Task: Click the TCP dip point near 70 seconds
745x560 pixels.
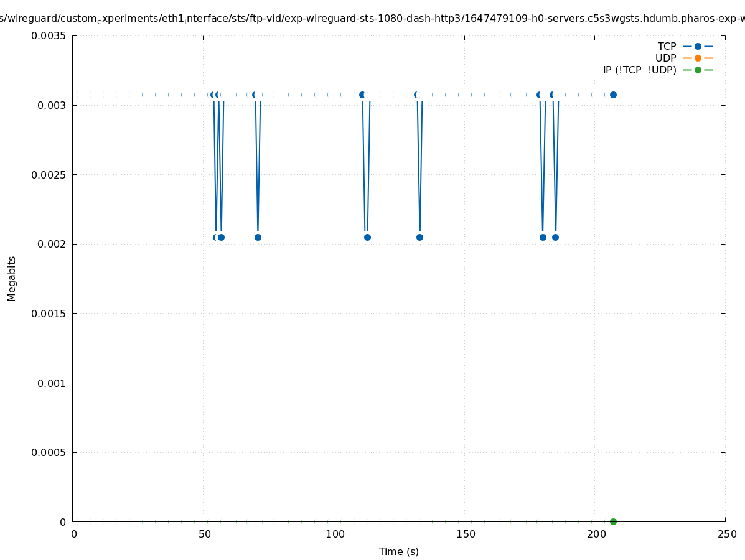Action: coord(258,237)
